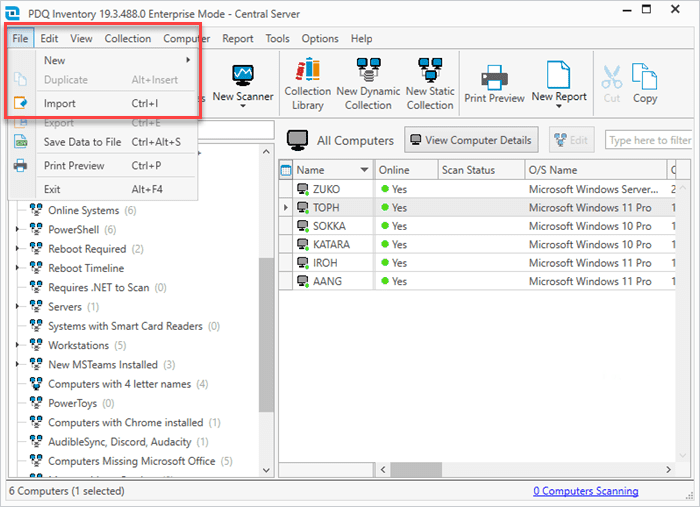The image size is (700, 507).
Task: Expand the New submenu arrow
Action: 188,60
